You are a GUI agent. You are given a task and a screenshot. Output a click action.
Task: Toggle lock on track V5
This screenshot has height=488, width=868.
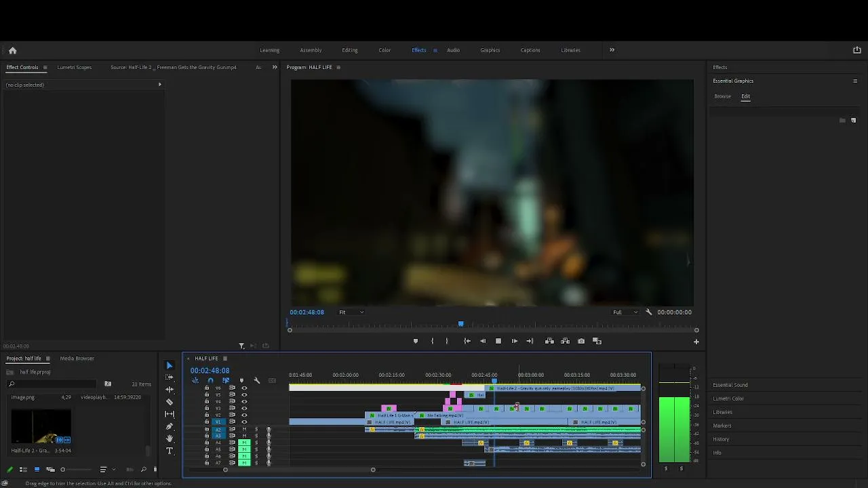point(207,394)
